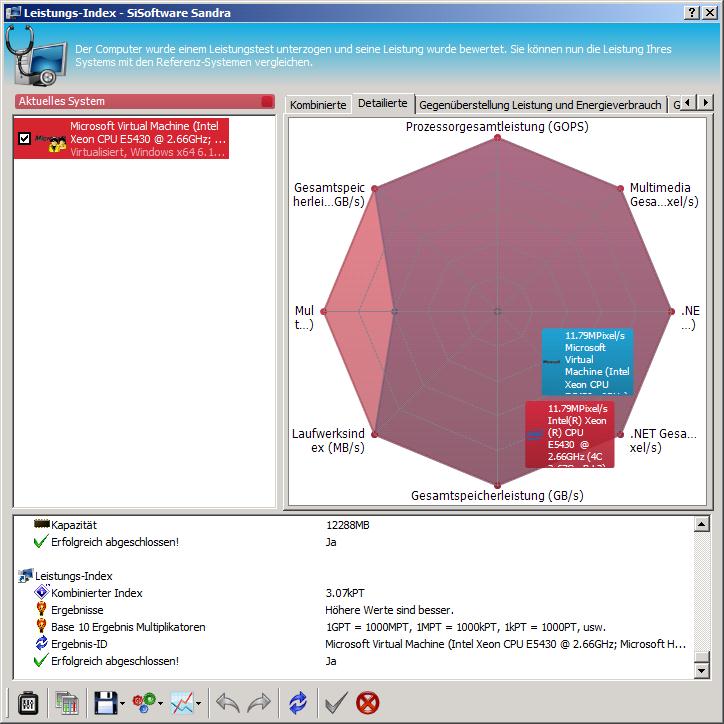Click the benchmark module icon in bottom toolbar
The height and width of the screenshot is (724, 724).
(x=28, y=703)
